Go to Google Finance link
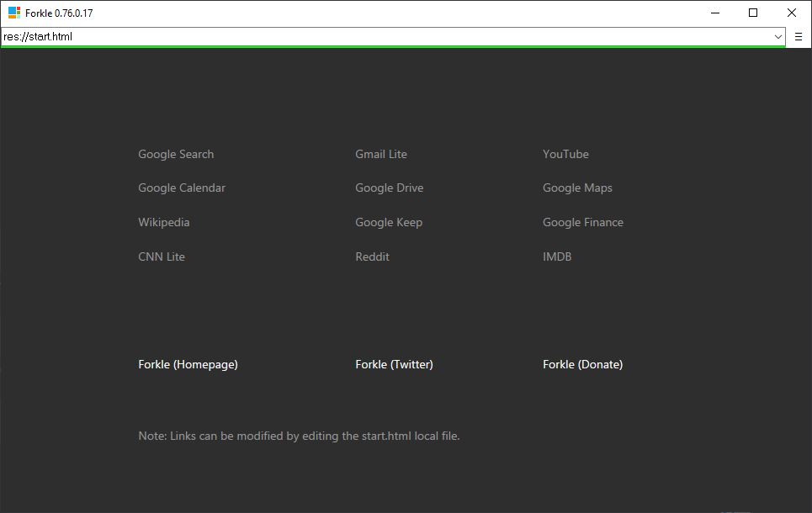Viewport: 812px width, 513px height. point(583,223)
